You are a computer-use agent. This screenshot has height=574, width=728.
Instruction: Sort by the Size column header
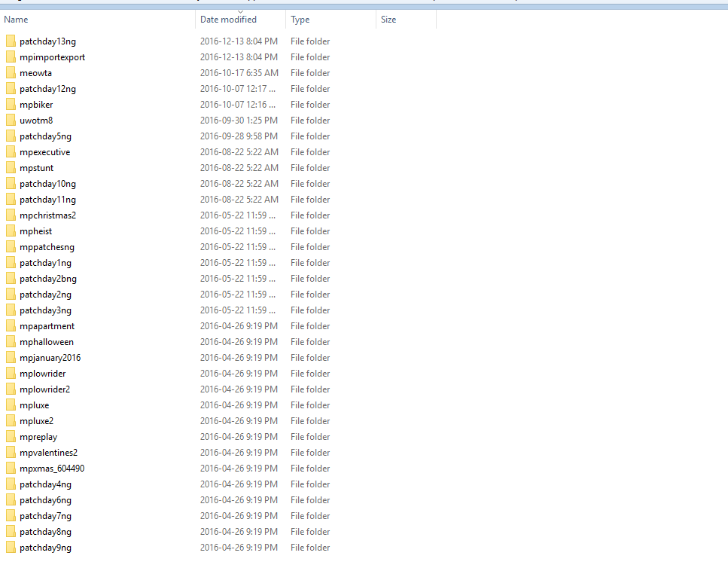click(x=407, y=20)
